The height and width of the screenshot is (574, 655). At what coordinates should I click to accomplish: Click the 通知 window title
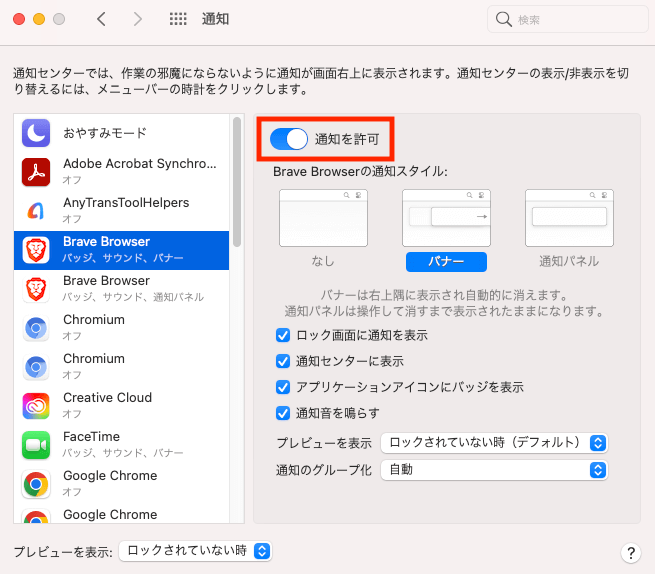coord(216,19)
